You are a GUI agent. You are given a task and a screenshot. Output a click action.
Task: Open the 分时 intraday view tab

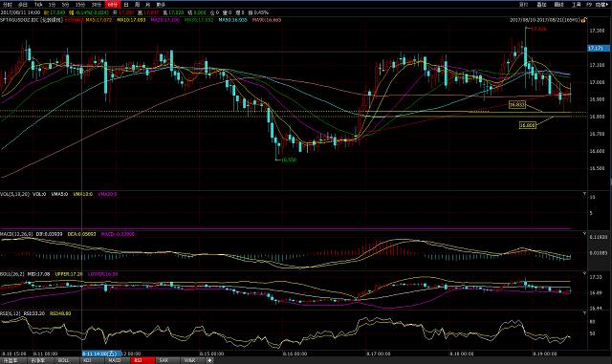[8, 4]
